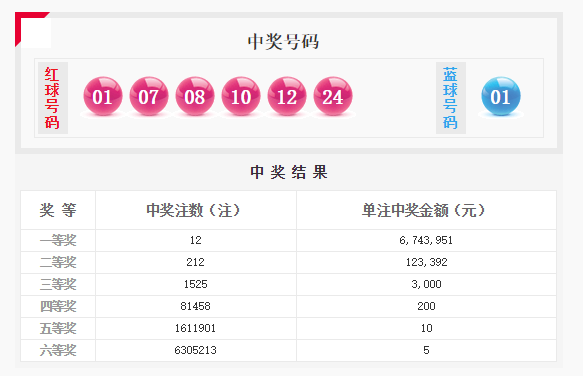583x376 pixels.
Task: Click the 中奖结果 heading
Action: 289,172
